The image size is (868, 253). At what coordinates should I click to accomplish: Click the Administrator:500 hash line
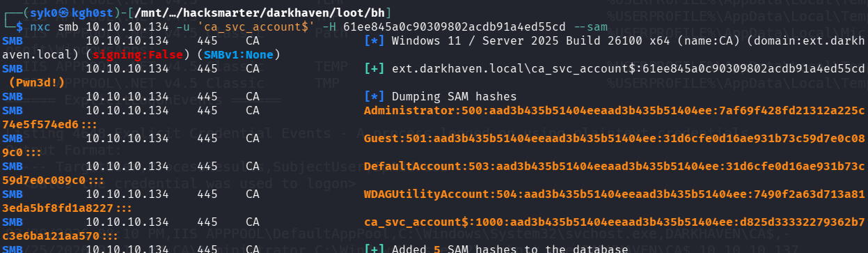[x=614, y=110]
